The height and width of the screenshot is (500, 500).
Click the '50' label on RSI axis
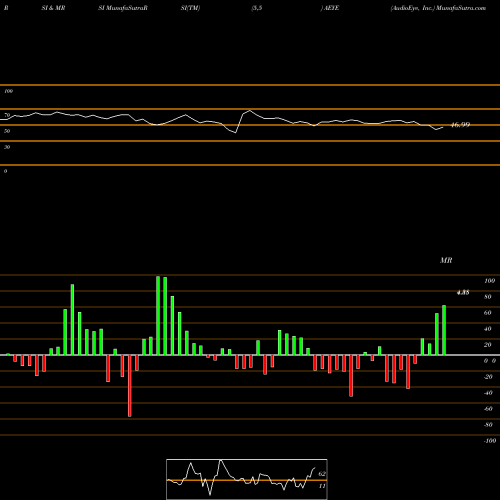coord(7,131)
